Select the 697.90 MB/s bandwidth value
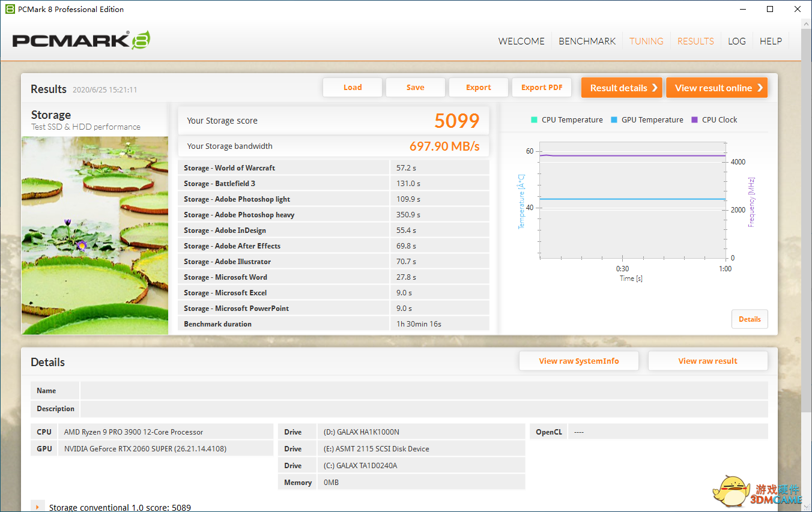The image size is (812, 512). (x=444, y=146)
